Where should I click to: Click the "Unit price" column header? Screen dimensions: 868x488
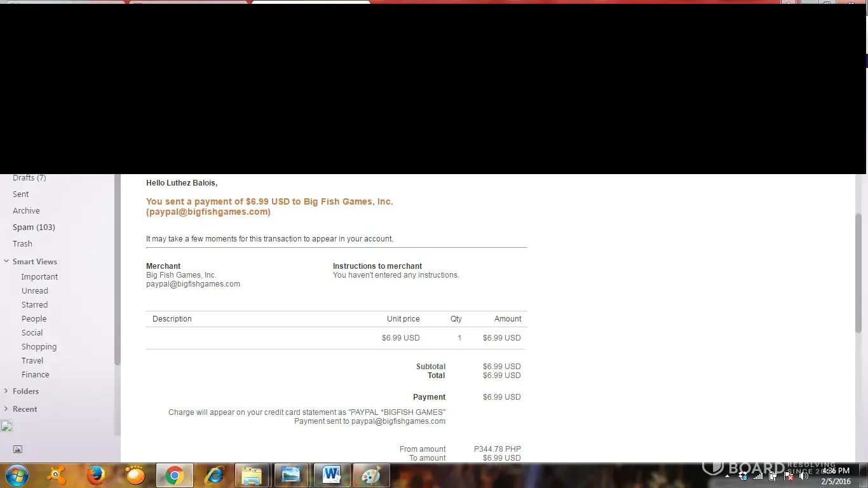pos(403,319)
